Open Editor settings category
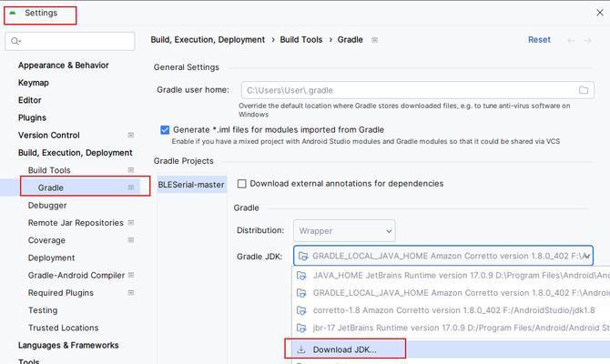 point(29,100)
